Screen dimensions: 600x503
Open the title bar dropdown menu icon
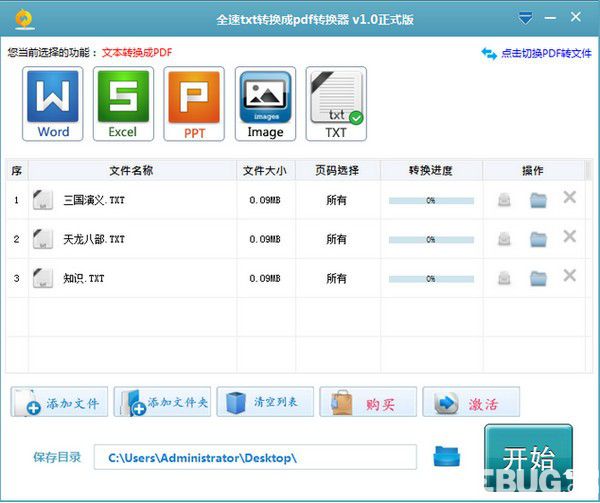[x=525, y=18]
